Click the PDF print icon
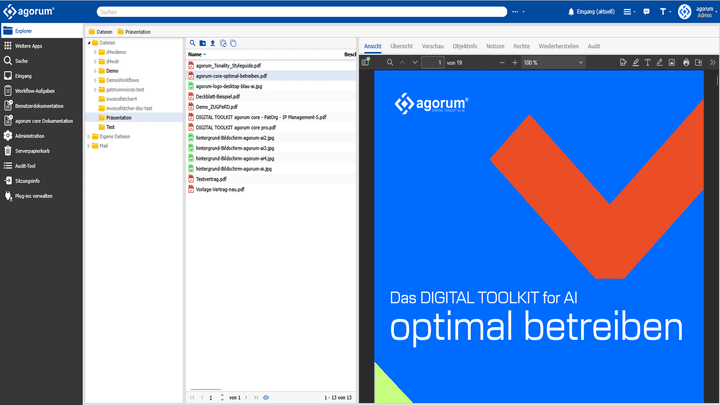720x405 pixels. (x=686, y=62)
